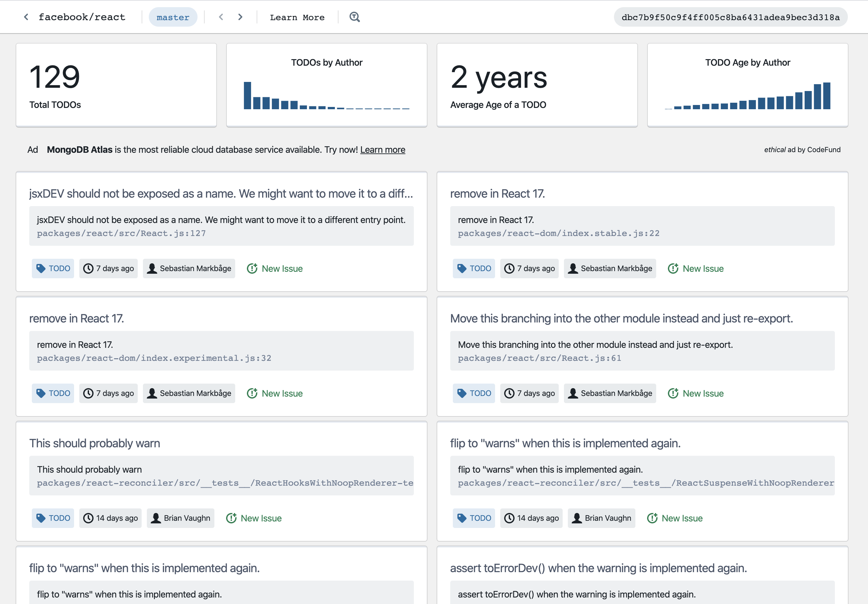Click clock '7 days ago' on index.stable.js card
The width and height of the screenshot is (868, 604).
(529, 269)
